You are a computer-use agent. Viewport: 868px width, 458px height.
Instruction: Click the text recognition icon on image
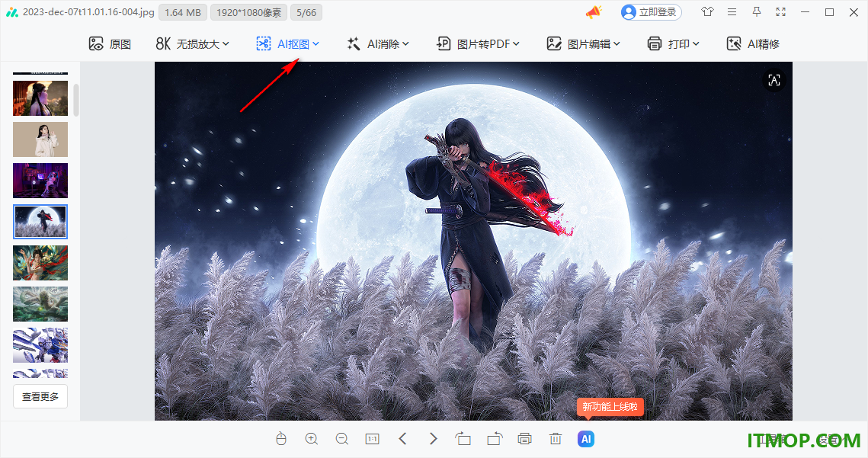[774, 80]
